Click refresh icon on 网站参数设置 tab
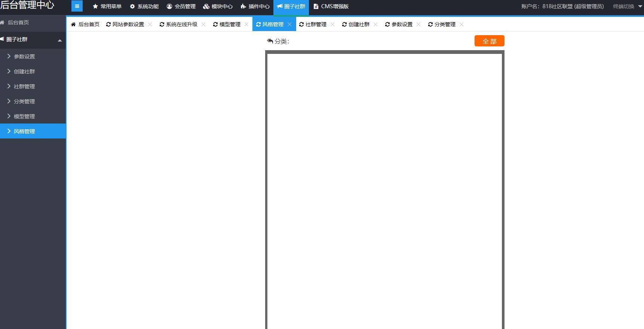This screenshot has height=329, width=644. tap(108, 24)
